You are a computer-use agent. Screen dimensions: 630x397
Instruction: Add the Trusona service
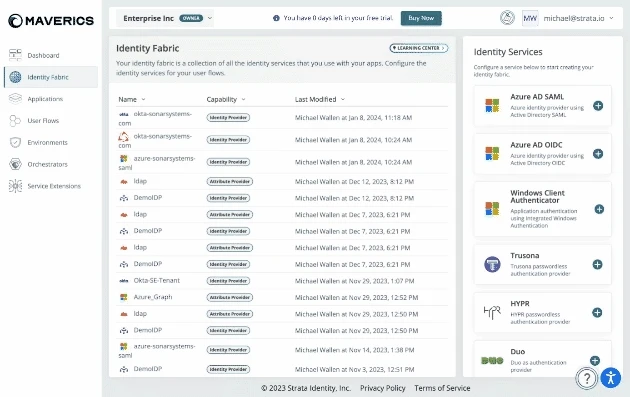(x=597, y=264)
